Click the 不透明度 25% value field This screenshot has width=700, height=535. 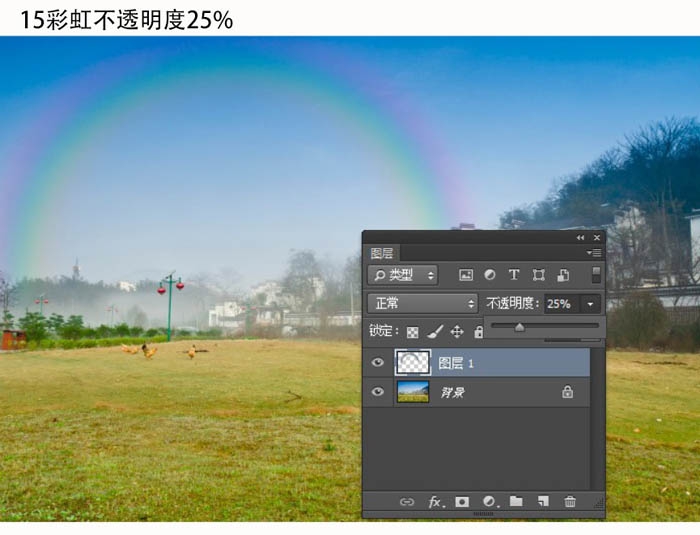562,304
